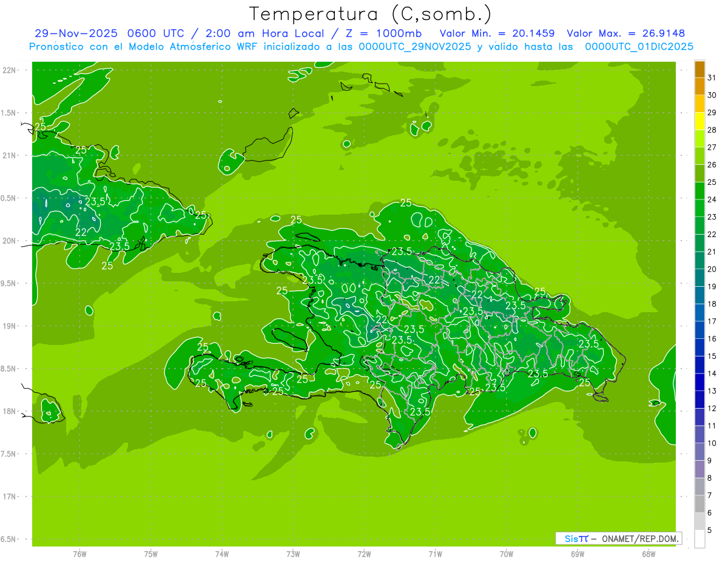Select the 72W longitude axis label
The height and width of the screenshot is (562, 728).
coord(364,554)
